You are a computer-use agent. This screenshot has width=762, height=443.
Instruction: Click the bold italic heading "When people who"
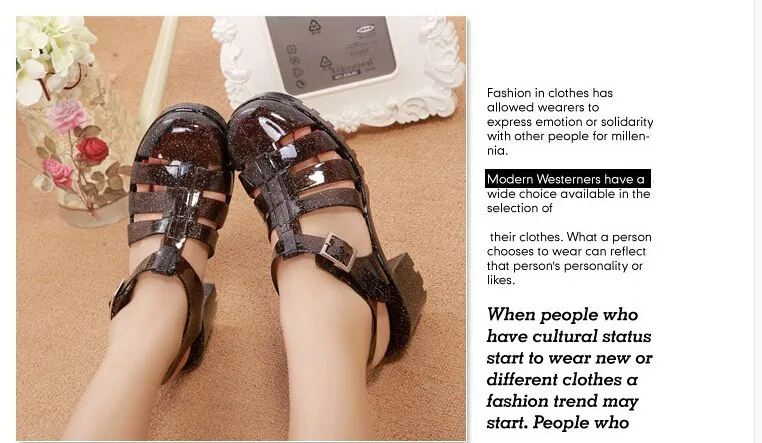(x=562, y=314)
